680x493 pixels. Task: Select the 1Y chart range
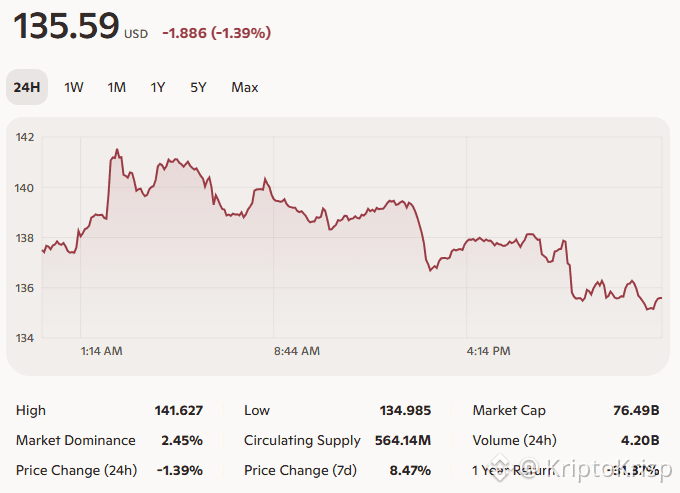click(158, 87)
